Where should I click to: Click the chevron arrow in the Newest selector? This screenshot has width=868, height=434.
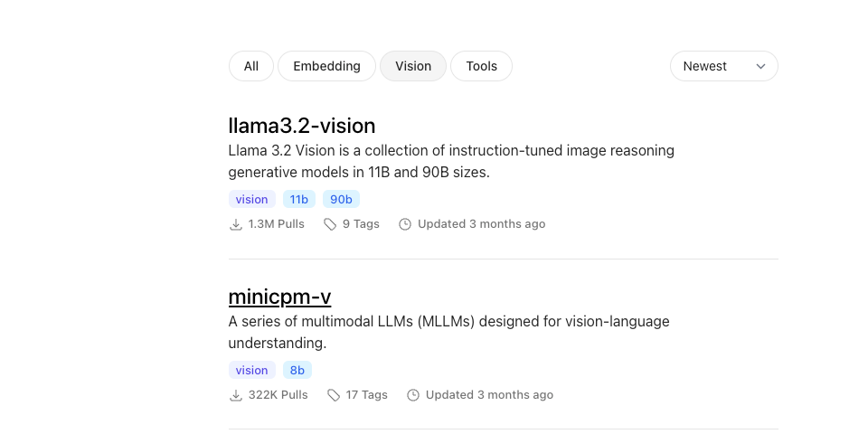(x=760, y=66)
